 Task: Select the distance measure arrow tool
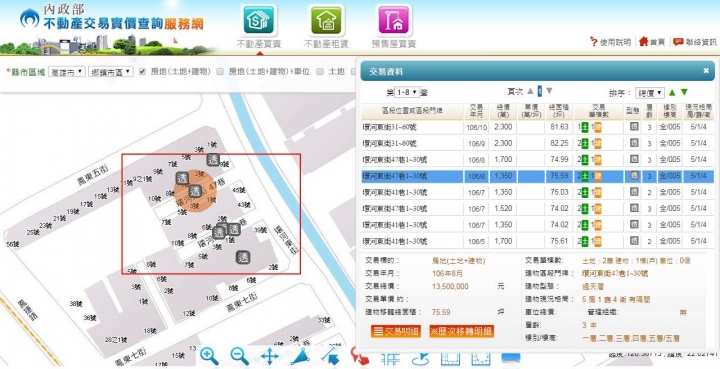(x=330, y=357)
